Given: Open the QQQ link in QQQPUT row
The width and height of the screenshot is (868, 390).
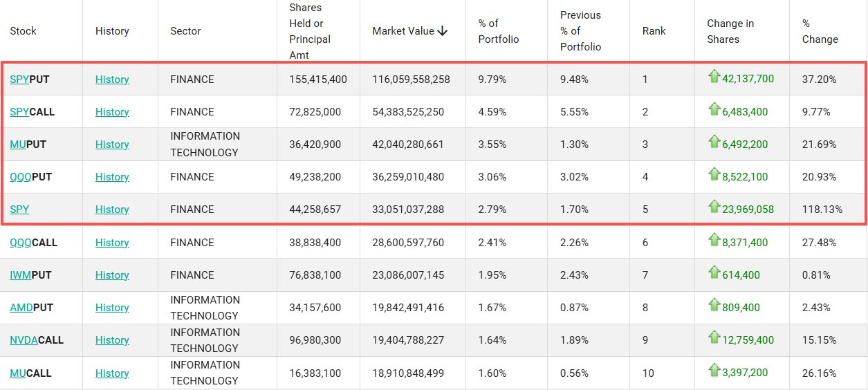Looking at the screenshot, I should tap(21, 177).
